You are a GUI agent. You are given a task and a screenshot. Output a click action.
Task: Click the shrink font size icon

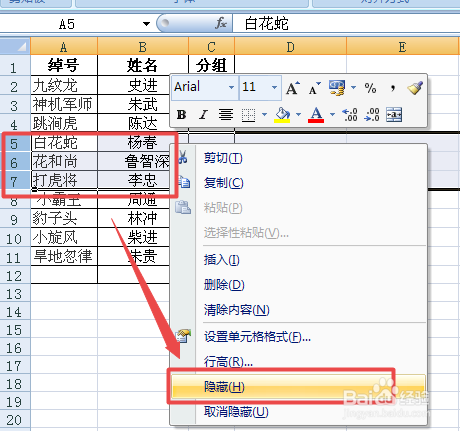pyautogui.click(x=314, y=89)
